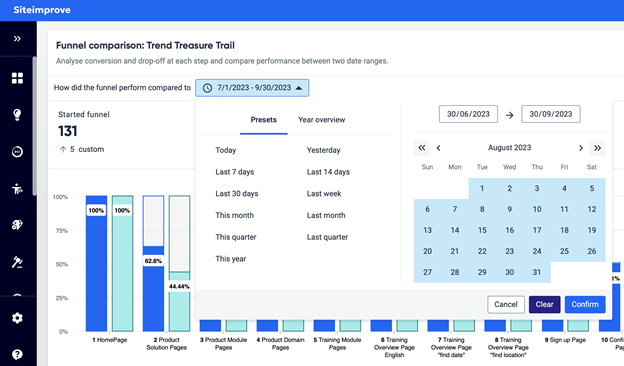Select August 5 in the calendar

[592, 188]
